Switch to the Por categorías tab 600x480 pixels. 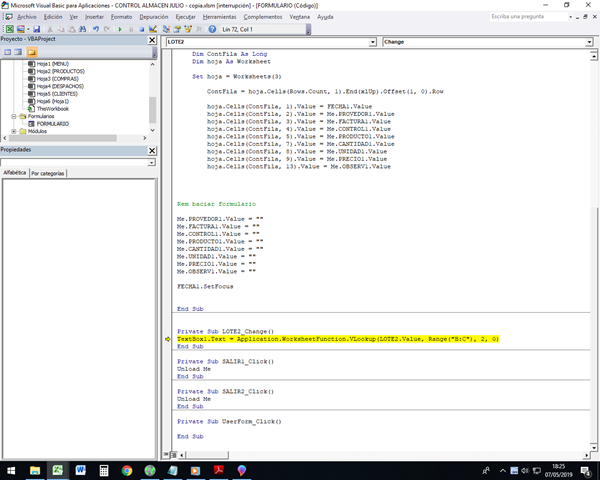pos(48,173)
